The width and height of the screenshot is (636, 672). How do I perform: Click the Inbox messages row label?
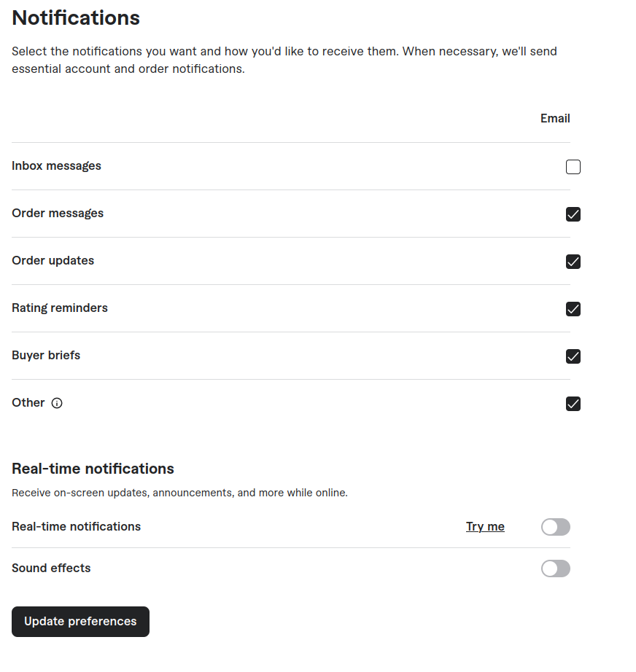coord(56,165)
